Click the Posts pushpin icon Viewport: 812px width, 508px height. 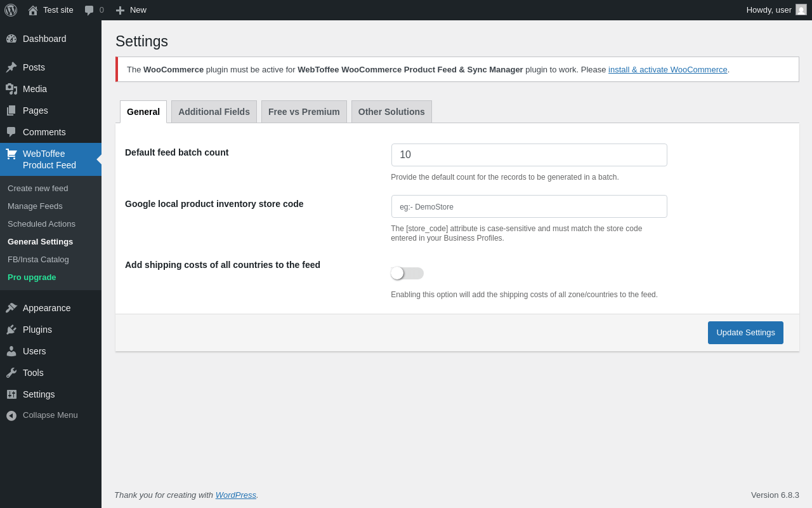[x=11, y=67]
